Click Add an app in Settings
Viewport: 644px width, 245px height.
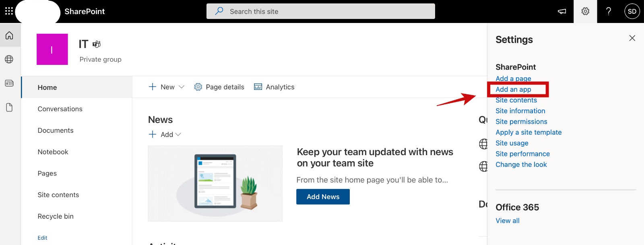point(513,89)
